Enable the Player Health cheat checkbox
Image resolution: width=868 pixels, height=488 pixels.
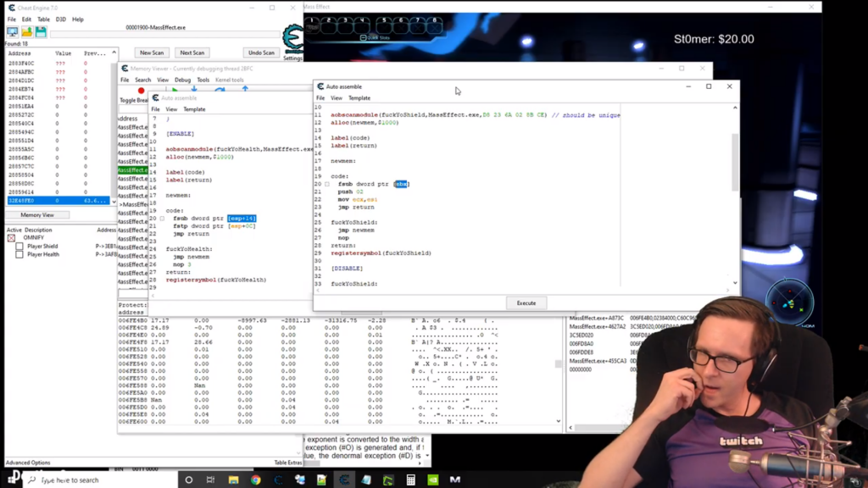point(19,254)
